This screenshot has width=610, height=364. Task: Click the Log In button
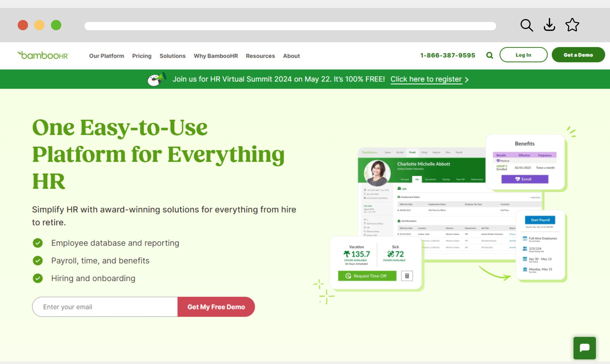pos(523,55)
